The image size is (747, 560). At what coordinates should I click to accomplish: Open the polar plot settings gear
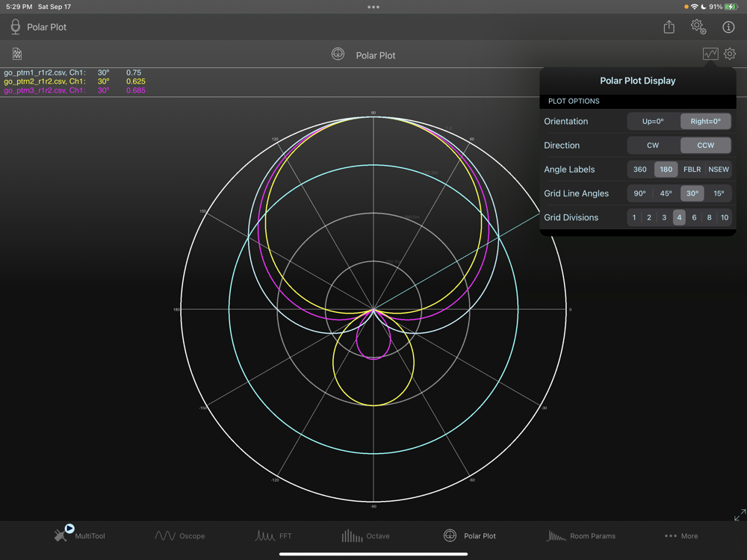pyautogui.click(x=730, y=54)
